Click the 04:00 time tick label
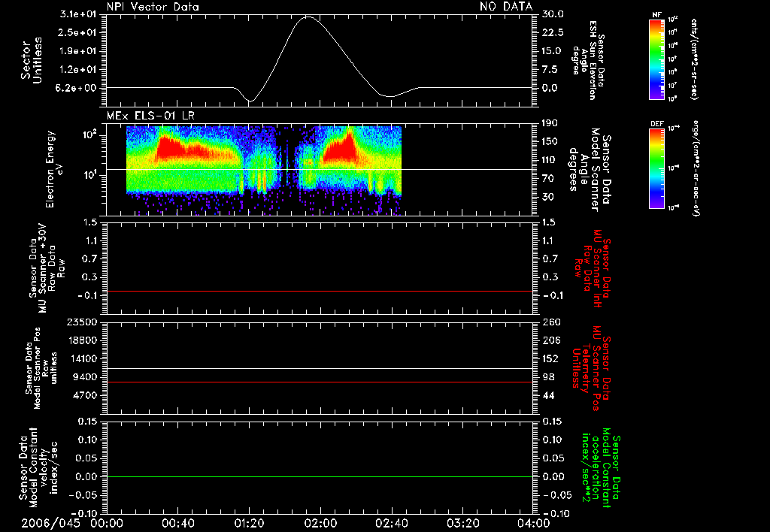 click(533, 523)
